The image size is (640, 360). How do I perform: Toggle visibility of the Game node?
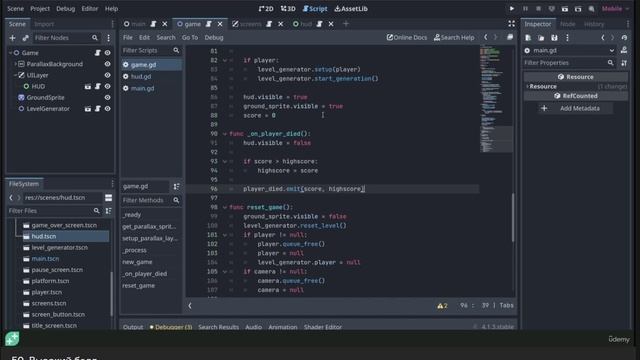(x=107, y=53)
